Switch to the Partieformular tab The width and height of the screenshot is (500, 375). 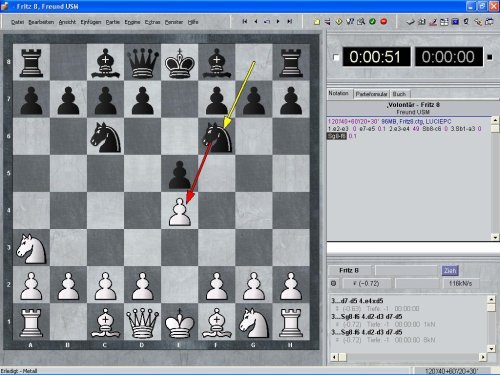coord(371,94)
